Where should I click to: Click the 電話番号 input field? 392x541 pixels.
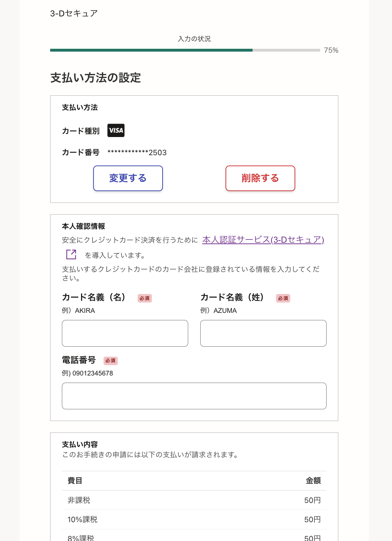click(194, 396)
